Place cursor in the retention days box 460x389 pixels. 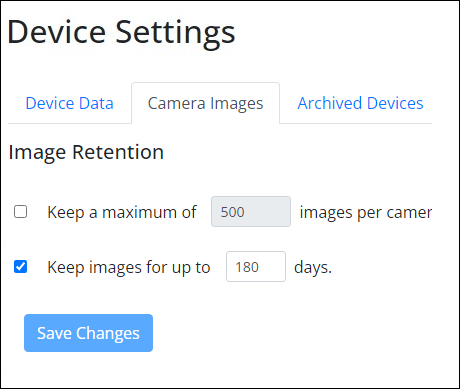click(x=256, y=267)
